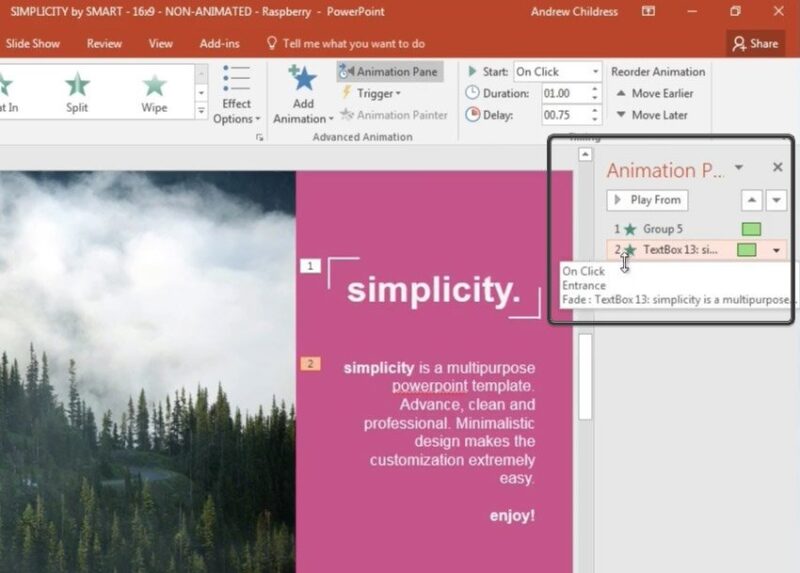
Task: Click the Duration field showing 01.00
Action: pyautogui.click(x=565, y=93)
